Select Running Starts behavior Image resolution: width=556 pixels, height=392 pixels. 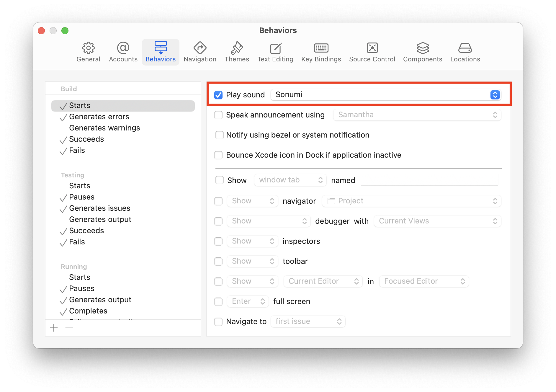coord(123,277)
